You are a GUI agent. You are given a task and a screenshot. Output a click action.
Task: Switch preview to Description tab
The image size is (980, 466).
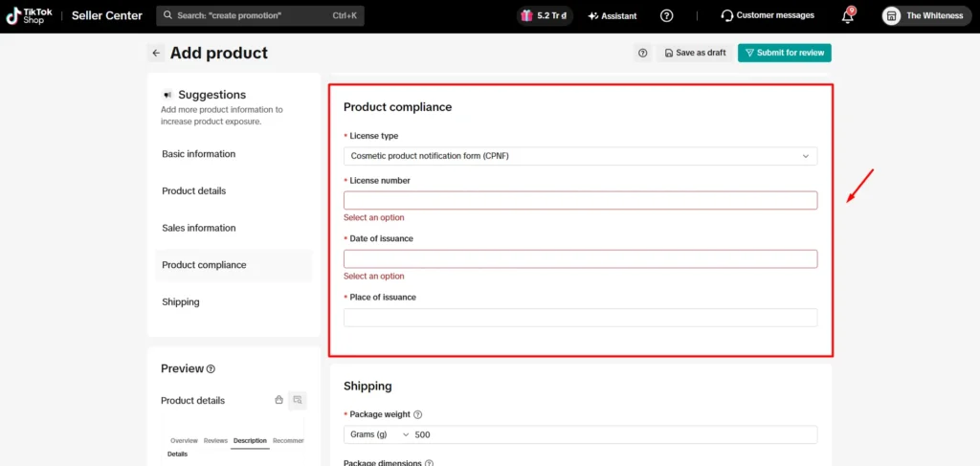(x=250, y=441)
